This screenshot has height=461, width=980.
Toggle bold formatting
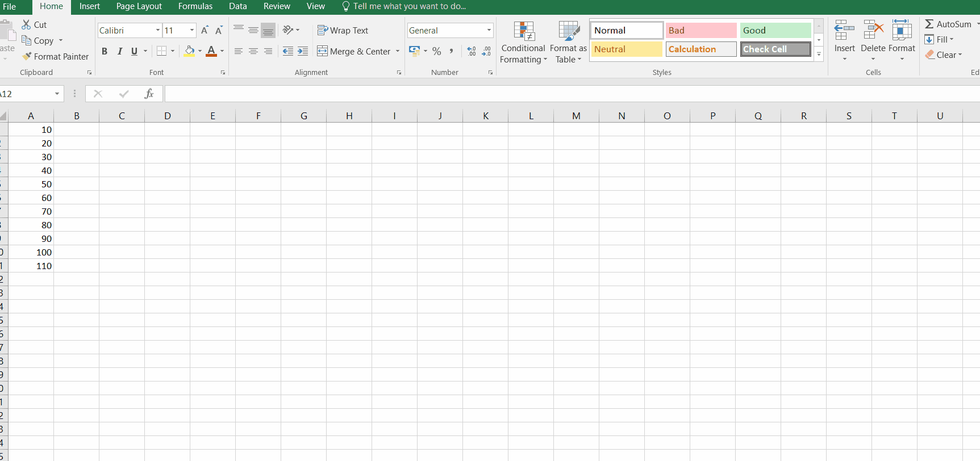coord(105,51)
